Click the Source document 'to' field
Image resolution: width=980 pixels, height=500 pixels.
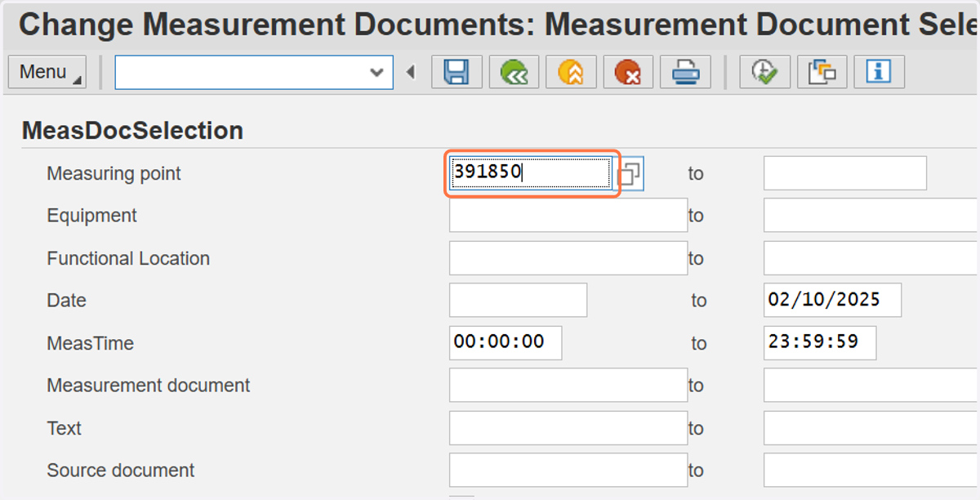coord(872,471)
